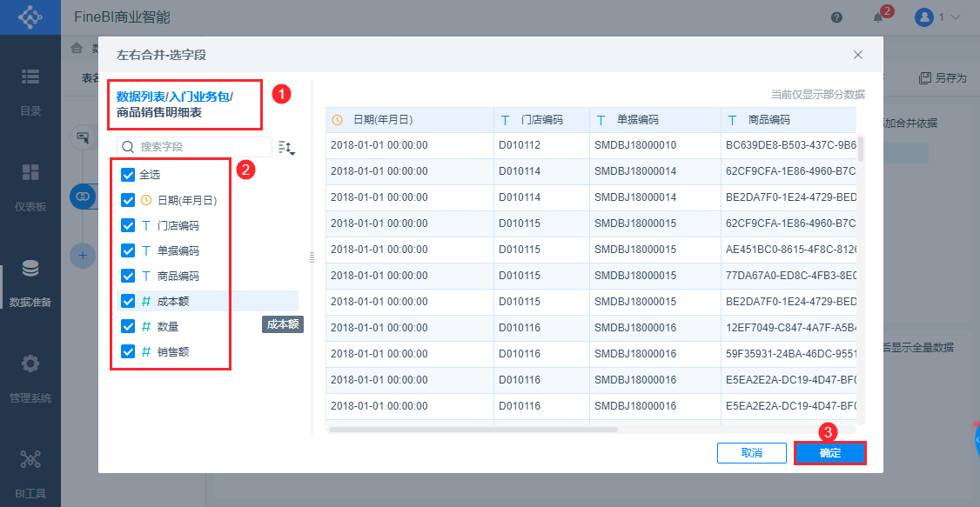Close the 左右合并-选字段 dialog

(858, 55)
